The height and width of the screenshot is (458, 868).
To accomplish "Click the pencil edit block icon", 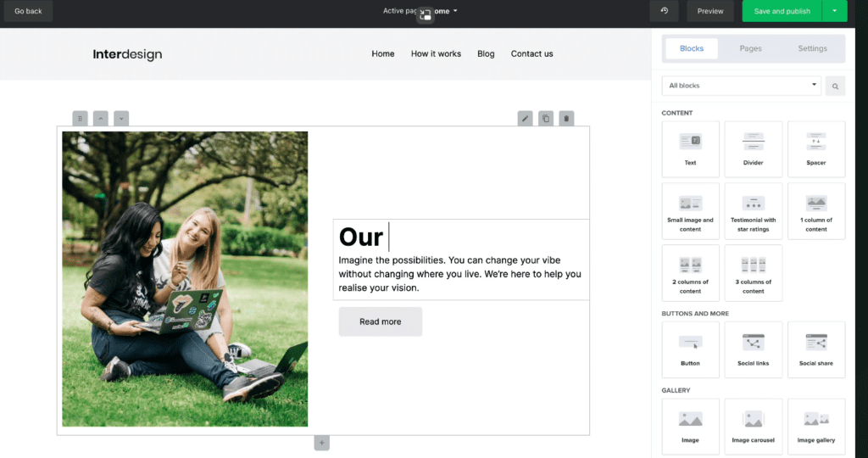I will click(526, 119).
